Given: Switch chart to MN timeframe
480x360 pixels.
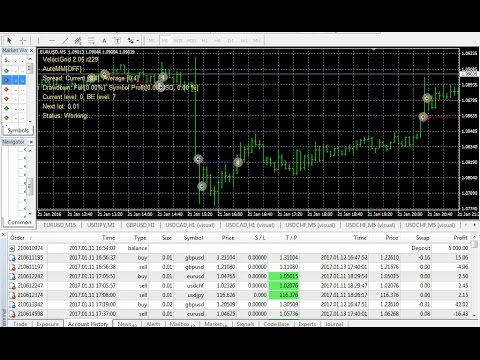Looking at the screenshot, I should click(x=257, y=41).
